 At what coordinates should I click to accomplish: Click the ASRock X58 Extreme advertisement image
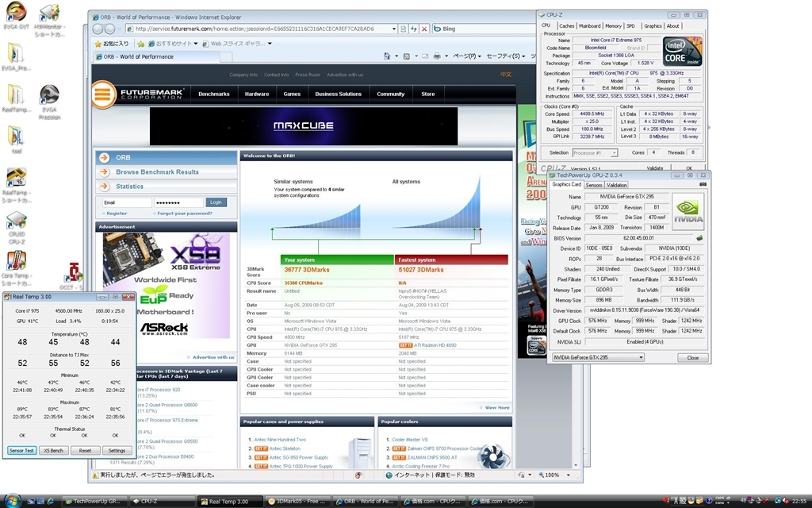click(167, 285)
